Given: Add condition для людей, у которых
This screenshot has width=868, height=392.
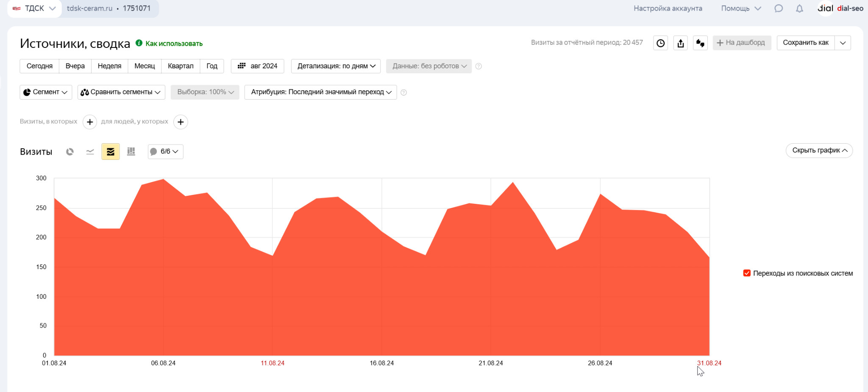Looking at the screenshot, I should click(x=181, y=122).
